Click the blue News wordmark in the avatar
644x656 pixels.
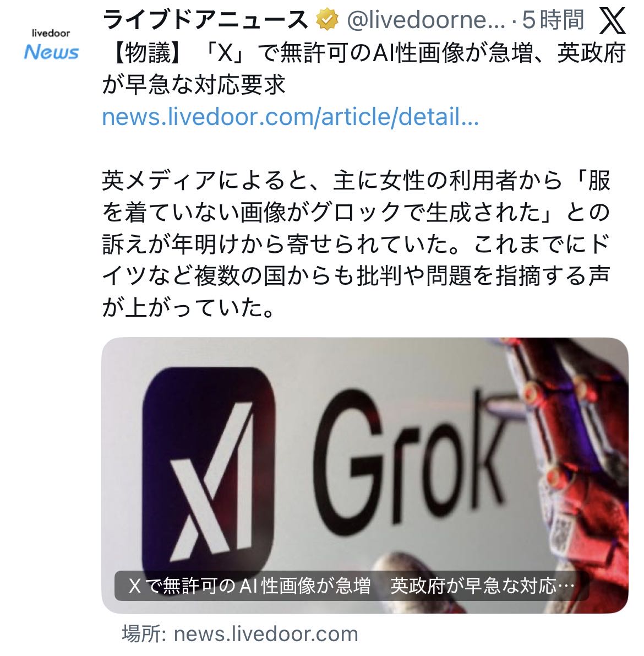pyautogui.click(x=51, y=53)
